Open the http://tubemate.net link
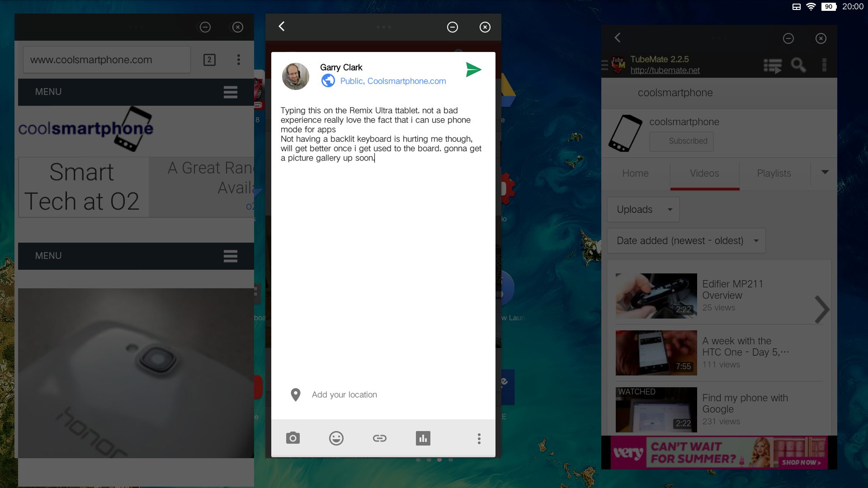The height and width of the screenshot is (488, 868). [665, 70]
